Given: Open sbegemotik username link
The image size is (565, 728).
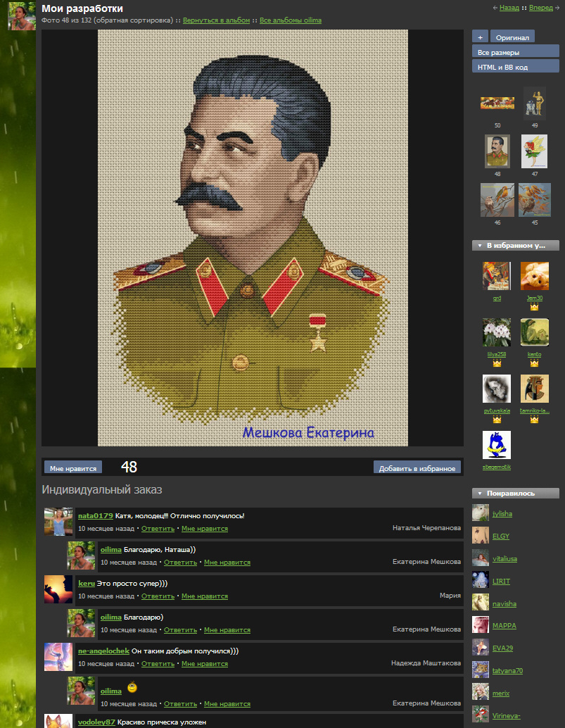Looking at the screenshot, I should tap(497, 467).
